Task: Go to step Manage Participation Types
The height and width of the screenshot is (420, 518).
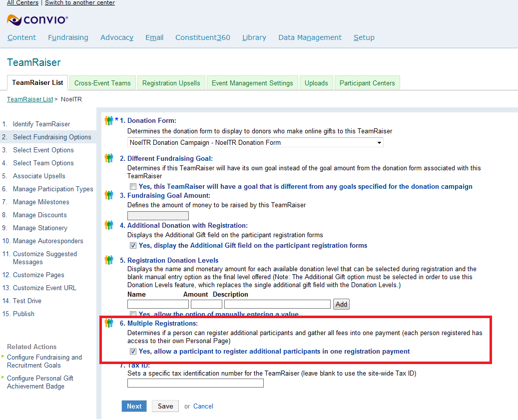Action: 53,189
